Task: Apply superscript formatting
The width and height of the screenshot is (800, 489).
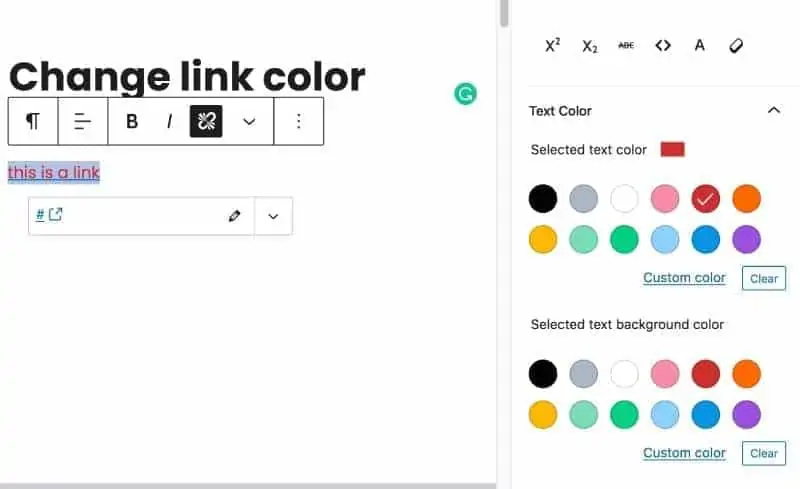Action: pos(552,45)
